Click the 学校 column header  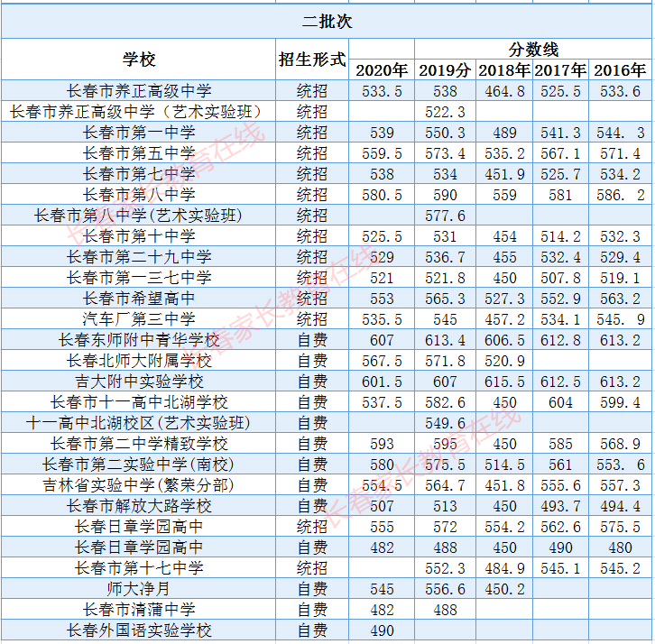click(139, 60)
